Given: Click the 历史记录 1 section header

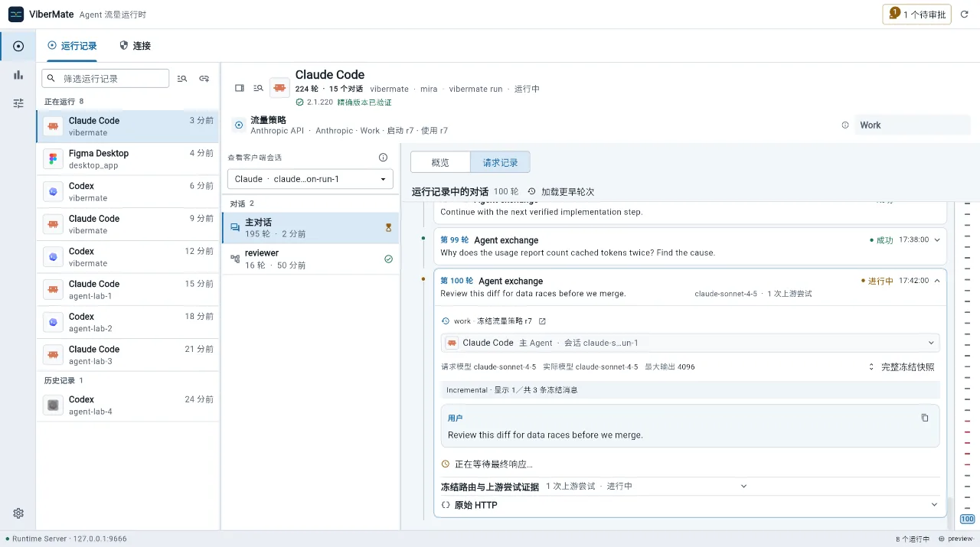Looking at the screenshot, I should coord(64,380).
